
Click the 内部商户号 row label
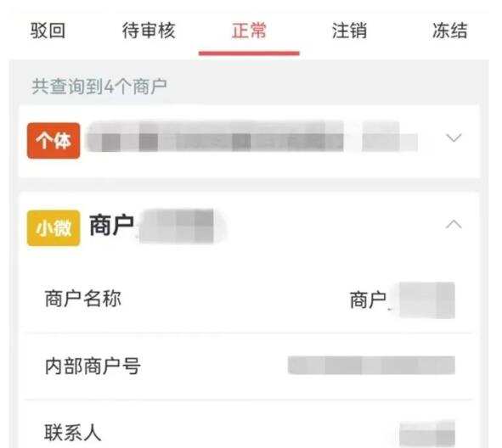[93, 367]
